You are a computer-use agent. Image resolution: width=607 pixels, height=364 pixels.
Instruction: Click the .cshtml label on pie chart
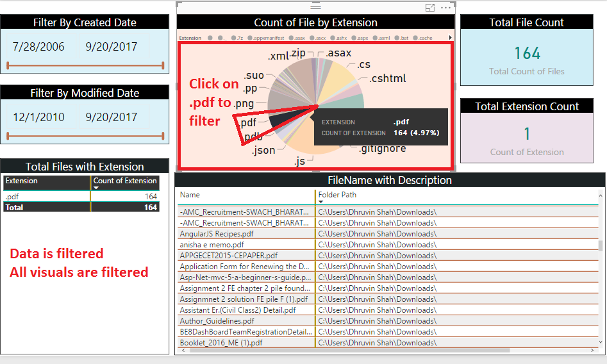tap(388, 78)
